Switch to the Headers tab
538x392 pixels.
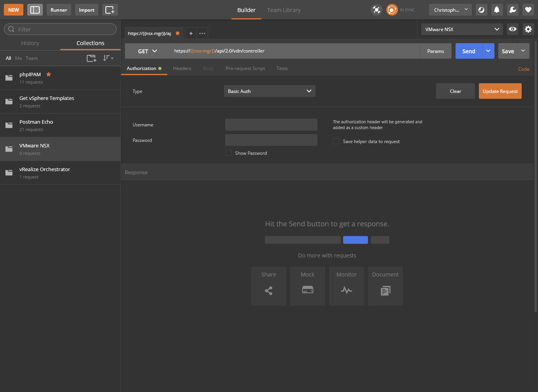(x=182, y=68)
